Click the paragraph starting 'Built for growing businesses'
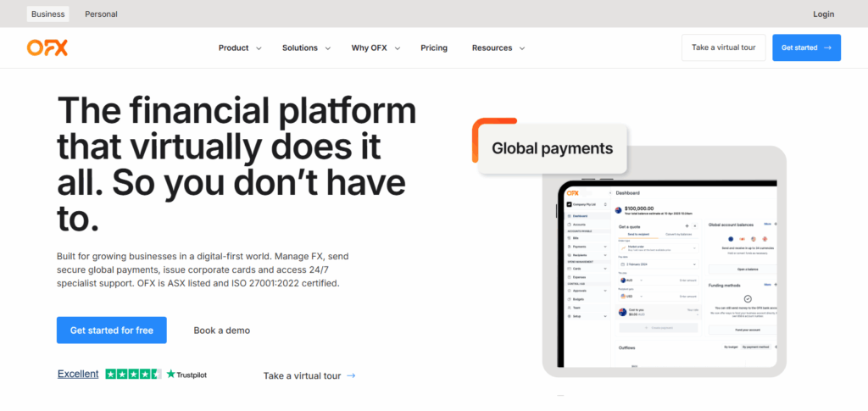This screenshot has height=411, width=868. (x=203, y=270)
